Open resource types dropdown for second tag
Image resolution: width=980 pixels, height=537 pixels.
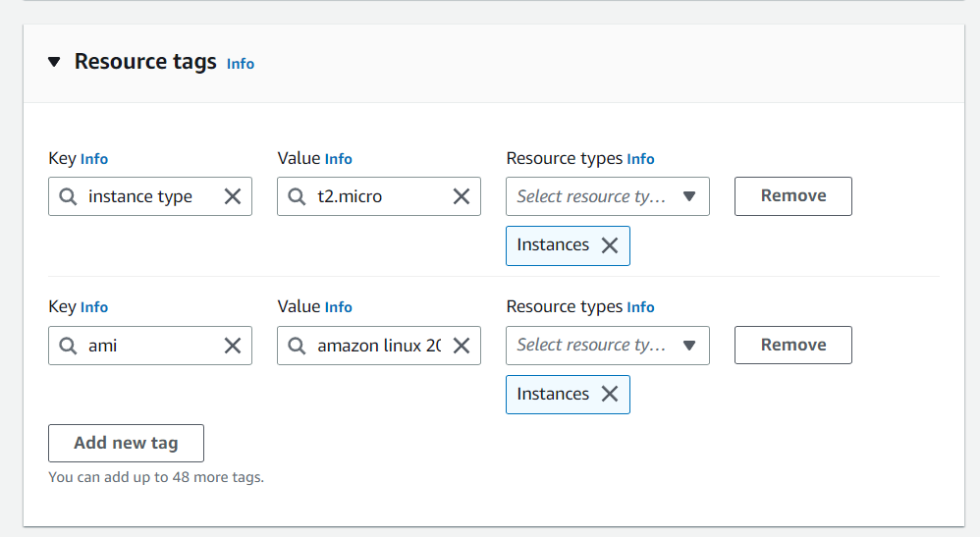608,346
